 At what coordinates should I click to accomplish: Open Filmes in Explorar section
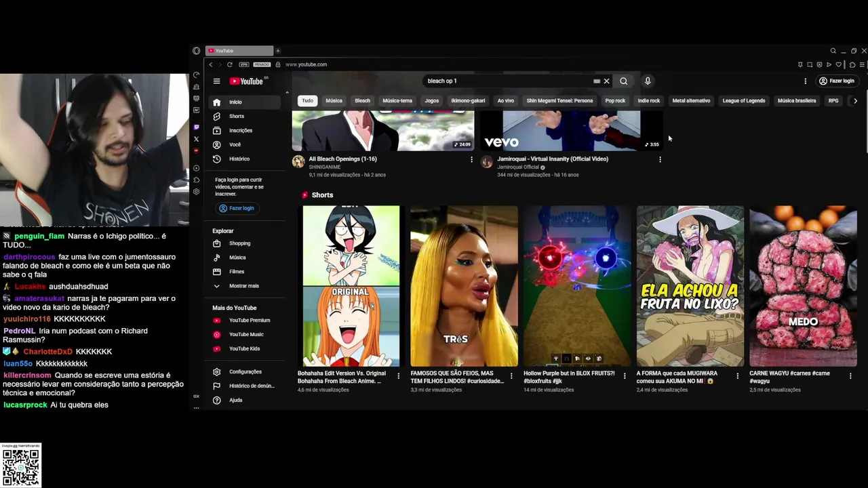(245, 272)
